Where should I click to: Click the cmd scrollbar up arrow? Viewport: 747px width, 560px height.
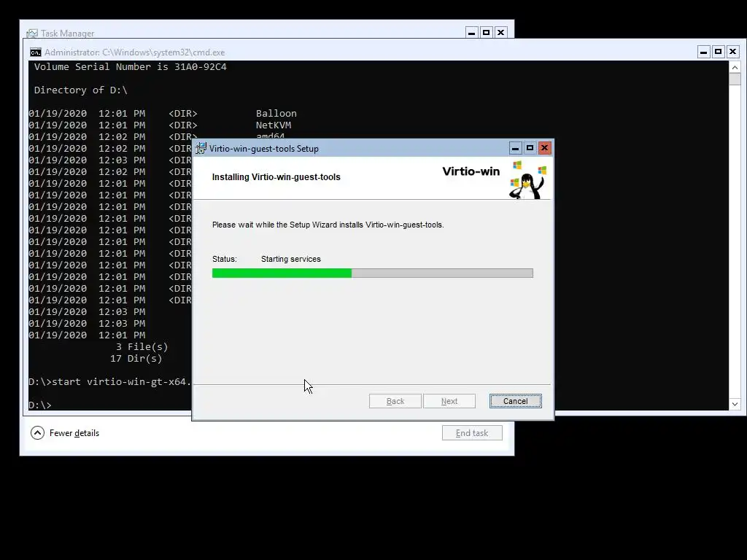click(x=735, y=67)
